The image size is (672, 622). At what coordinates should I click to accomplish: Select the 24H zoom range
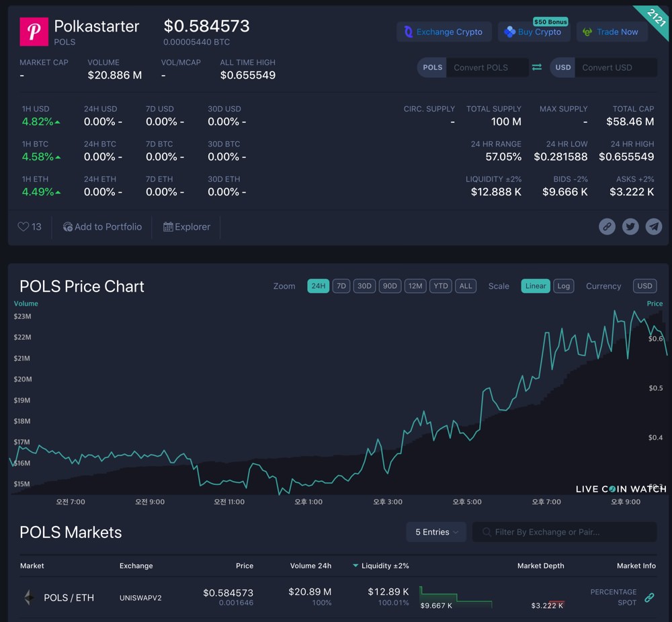click(318, 285)
